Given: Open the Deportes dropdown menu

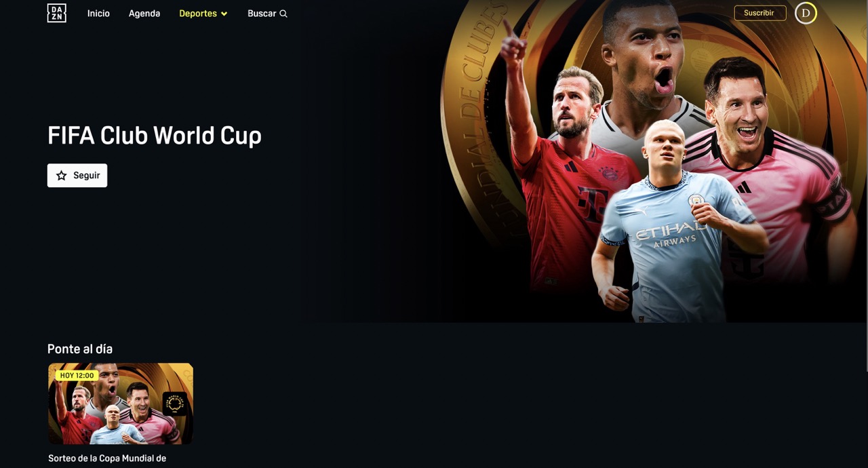Looking at the screenshot, I should (203, 14).
